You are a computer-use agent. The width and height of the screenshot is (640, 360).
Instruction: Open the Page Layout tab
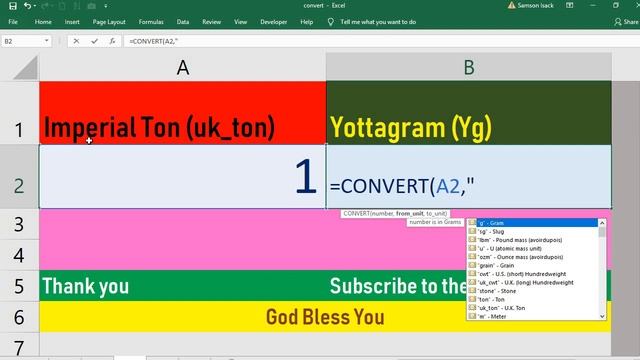click(109, 22)
